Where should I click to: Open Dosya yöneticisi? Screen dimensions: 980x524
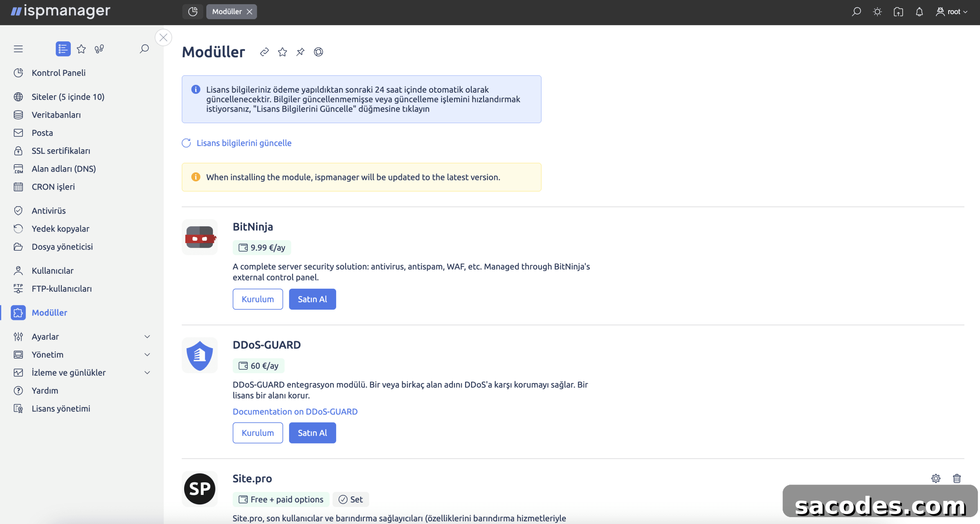pyautogui.click(x=62, y=246)
